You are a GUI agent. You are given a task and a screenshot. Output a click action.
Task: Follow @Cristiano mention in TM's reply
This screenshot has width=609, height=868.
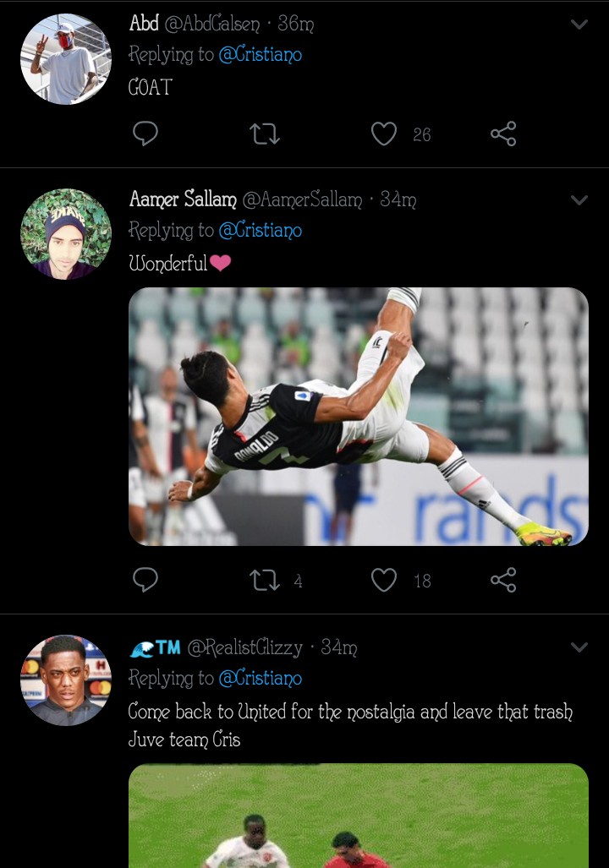click(x=260, y=678)
